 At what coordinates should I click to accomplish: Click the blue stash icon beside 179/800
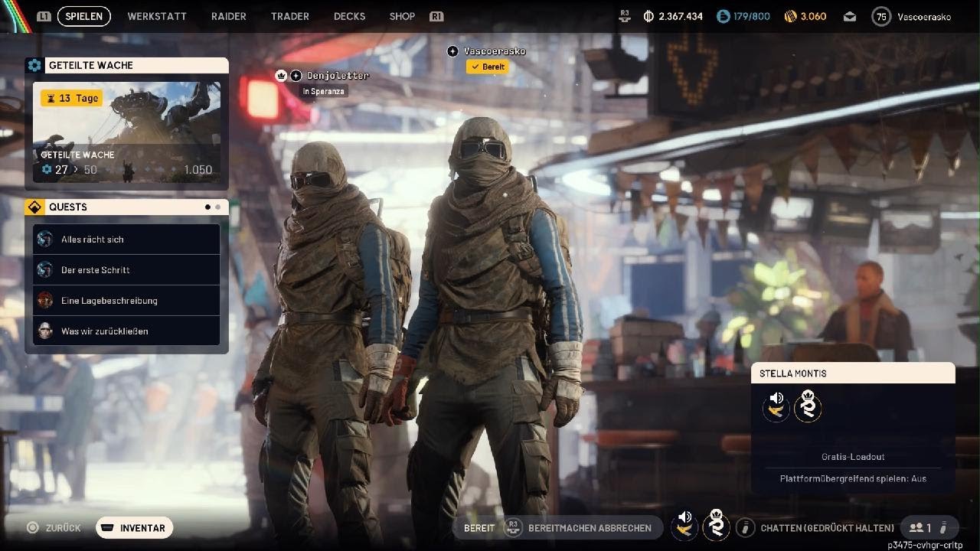[724, 16]
